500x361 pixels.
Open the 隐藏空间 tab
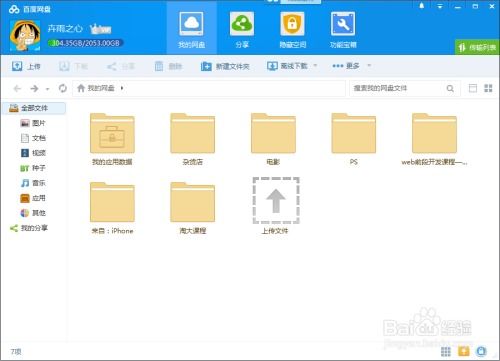click(x=292, y=30)
